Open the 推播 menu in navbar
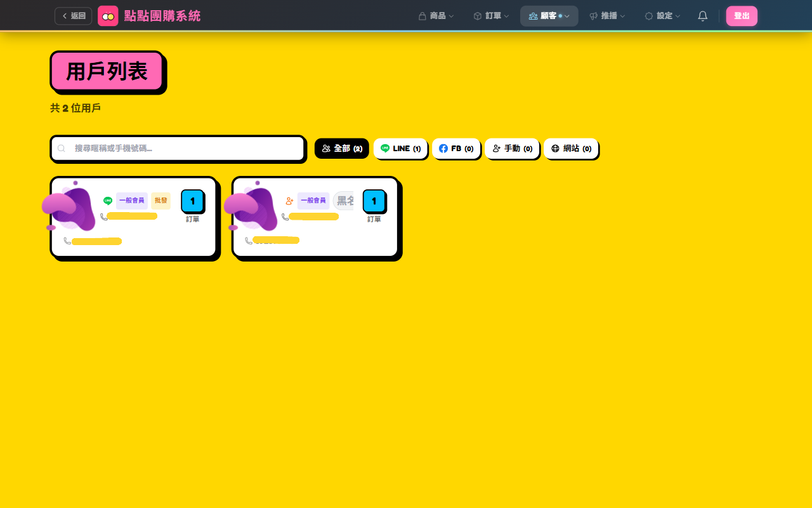 coord(607,16)
